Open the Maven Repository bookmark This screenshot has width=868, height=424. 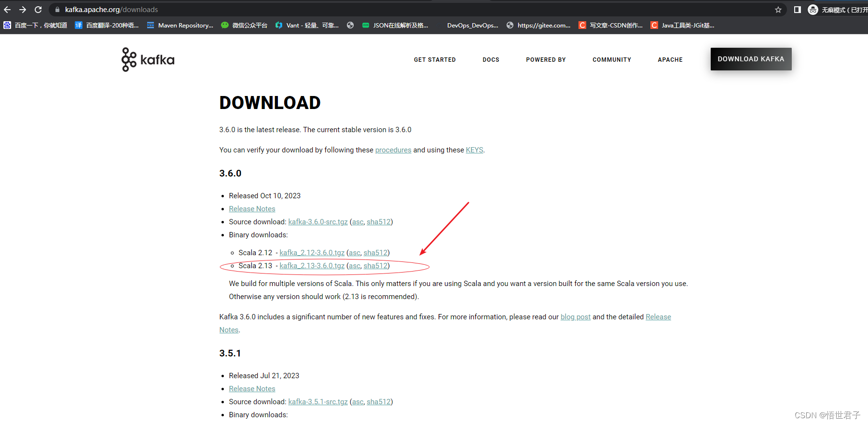point(180,25)
